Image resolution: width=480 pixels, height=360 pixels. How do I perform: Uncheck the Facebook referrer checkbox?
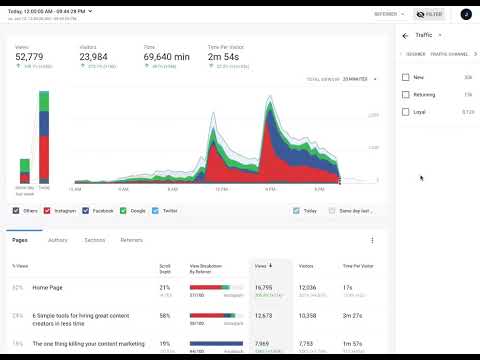[86, 211]
